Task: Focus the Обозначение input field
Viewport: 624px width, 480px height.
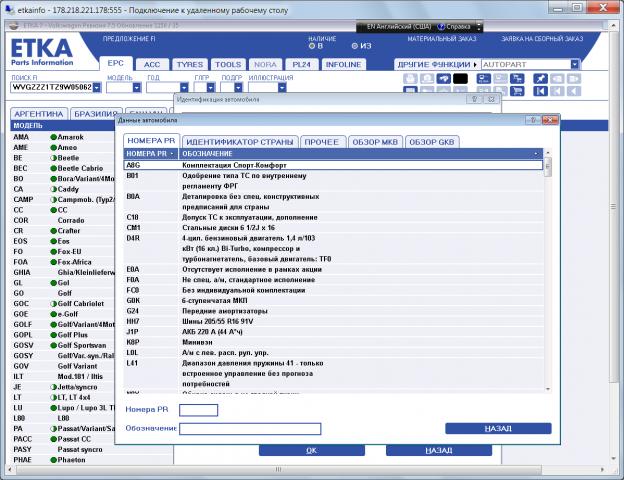Action: point(250,429)
